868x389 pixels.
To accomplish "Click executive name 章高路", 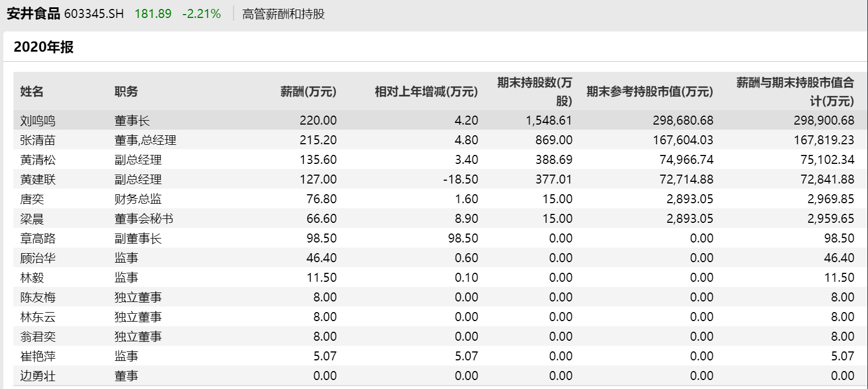I will point(38,238).
